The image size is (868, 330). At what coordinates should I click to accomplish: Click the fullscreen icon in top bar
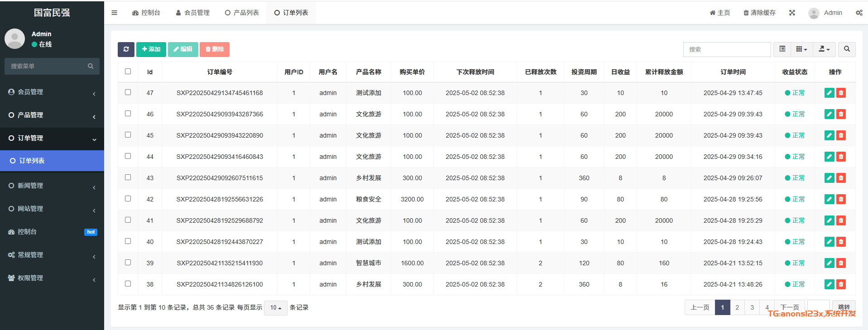(792, 13)
